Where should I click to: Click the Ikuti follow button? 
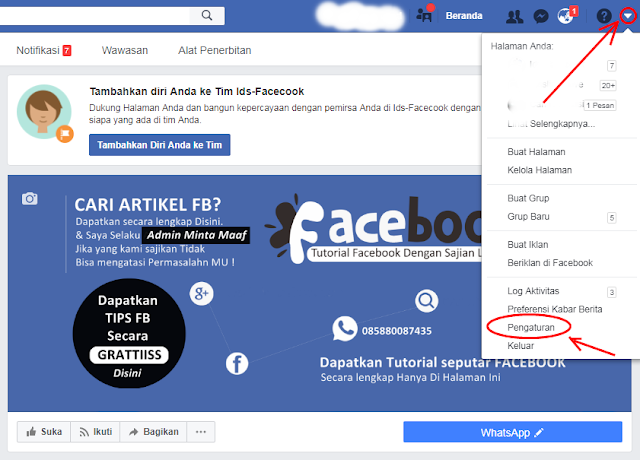(96, 432)
